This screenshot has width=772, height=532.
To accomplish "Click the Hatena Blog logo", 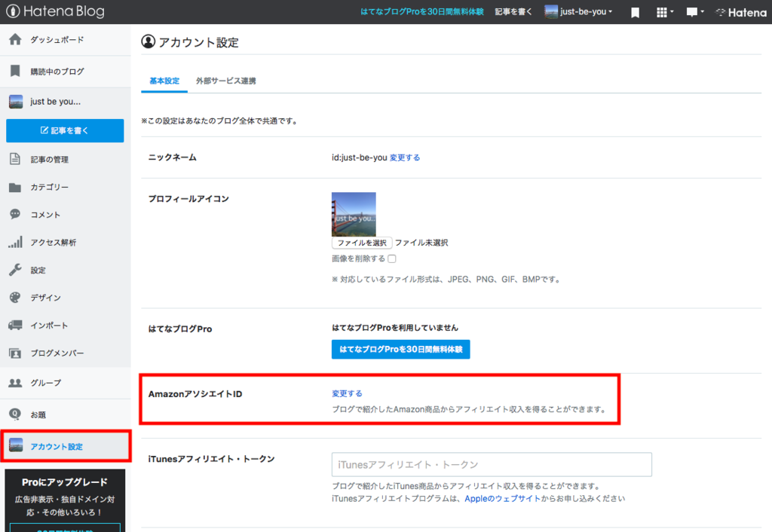I will (x=55, y=11).
